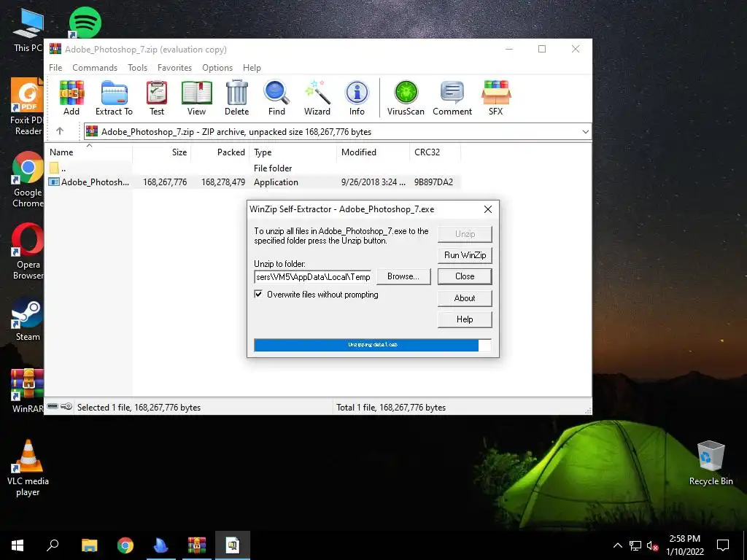Screen dimensions: 747x560
Task: Open VLC media player desktop shortcut
Action: pos(28,467)
